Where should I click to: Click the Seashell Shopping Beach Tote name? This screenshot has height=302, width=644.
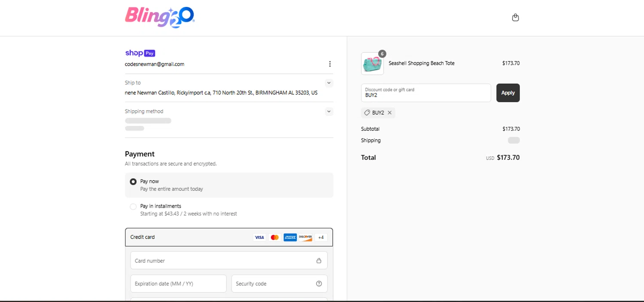tap(422, 63)
